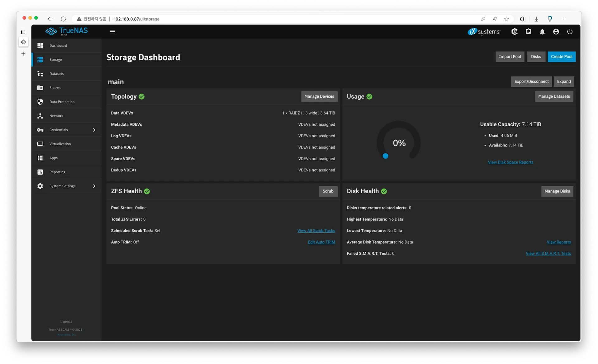598x364 pixels.
Task: Click the power icon in top bar
Action: point(570,32)
